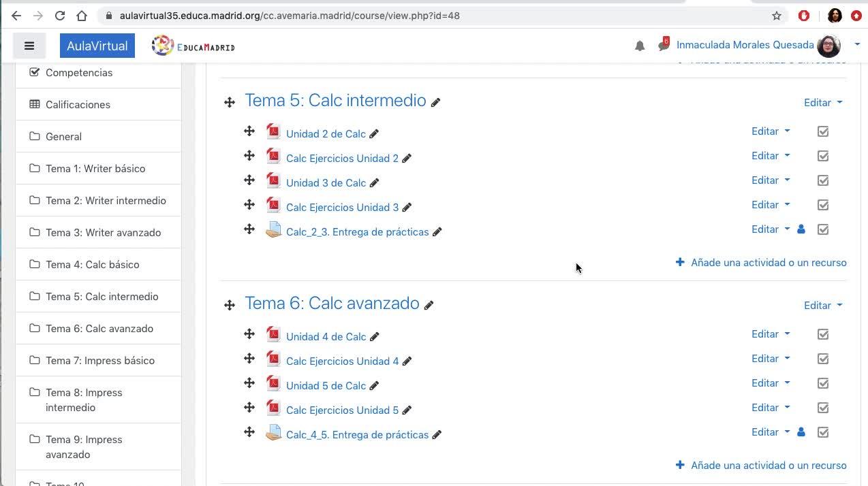Open Editar dropdown for Calc_2_3. Entrega de prácticas

point(771,229)
